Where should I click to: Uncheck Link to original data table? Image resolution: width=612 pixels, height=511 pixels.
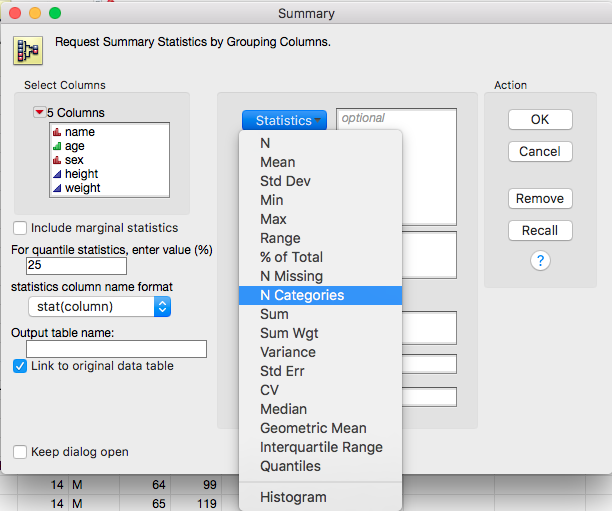(20, 366)
